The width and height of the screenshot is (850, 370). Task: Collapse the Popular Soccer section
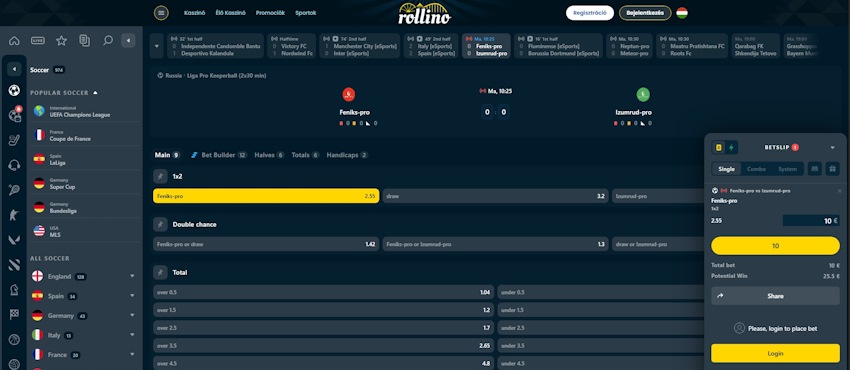coord(95,93)
